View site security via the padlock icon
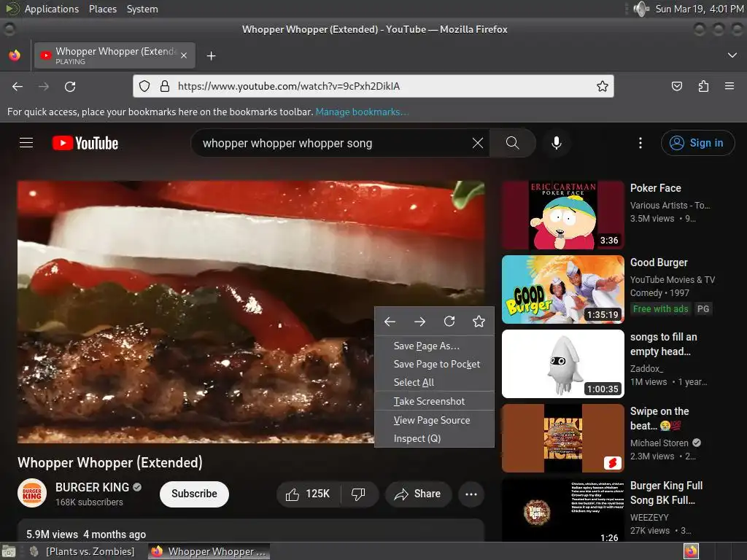 [165, 86]
